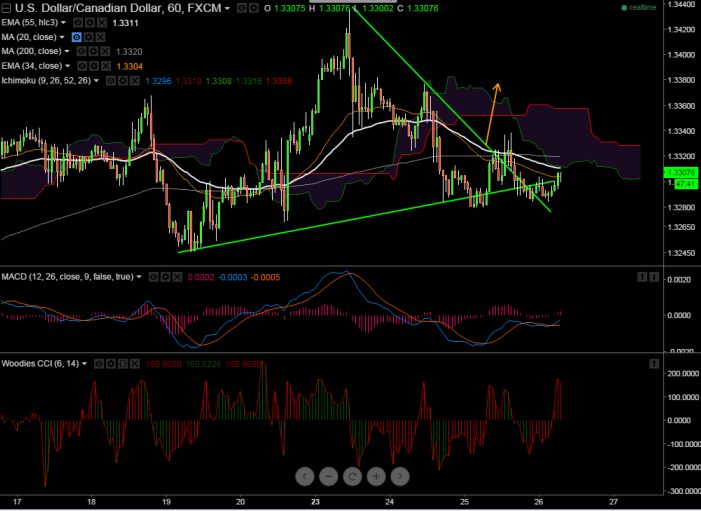Click the realtime status indicator
701x511 pixels.
click(x=639, y=8)
